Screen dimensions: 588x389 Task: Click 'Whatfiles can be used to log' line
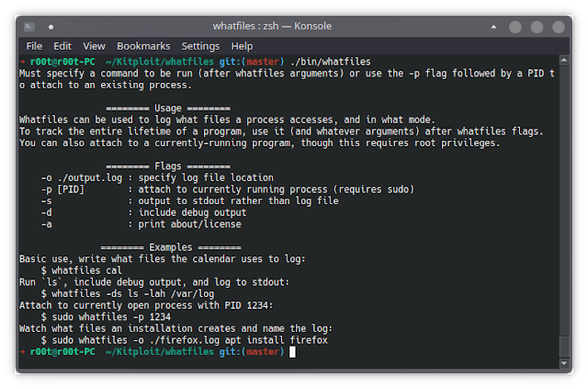(x=227, y=120)
